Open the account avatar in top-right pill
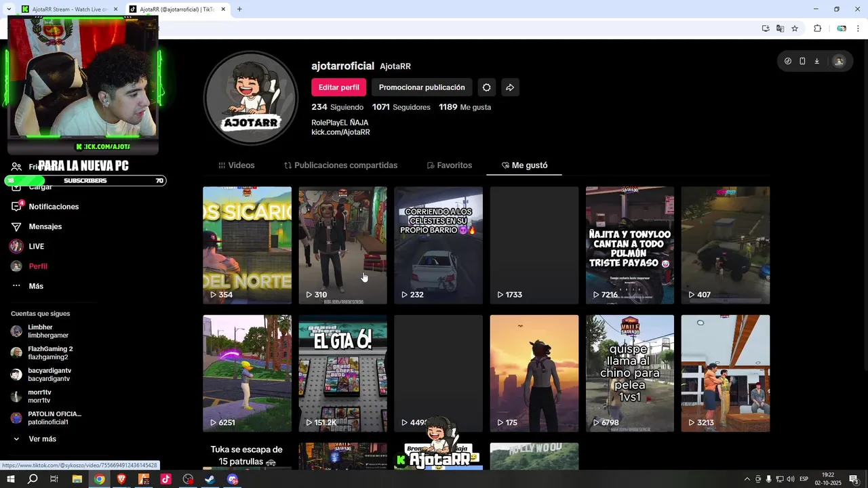 [x=839, y=61]
